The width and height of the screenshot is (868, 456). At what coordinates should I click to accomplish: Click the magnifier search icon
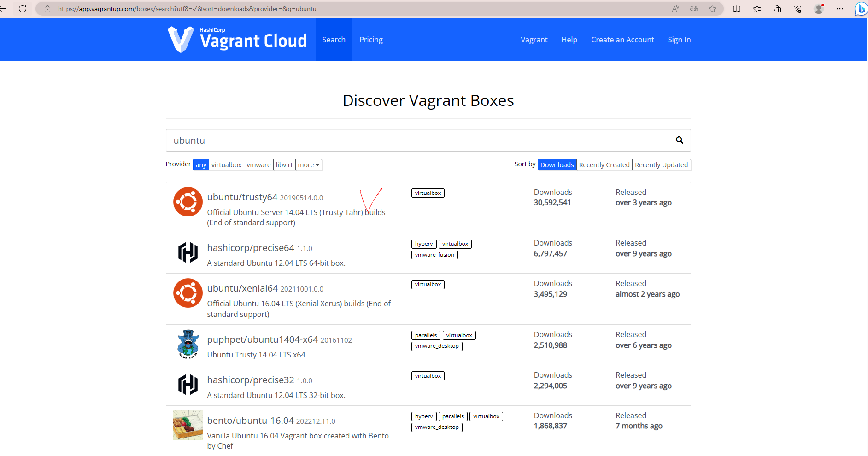coord(680,140)
